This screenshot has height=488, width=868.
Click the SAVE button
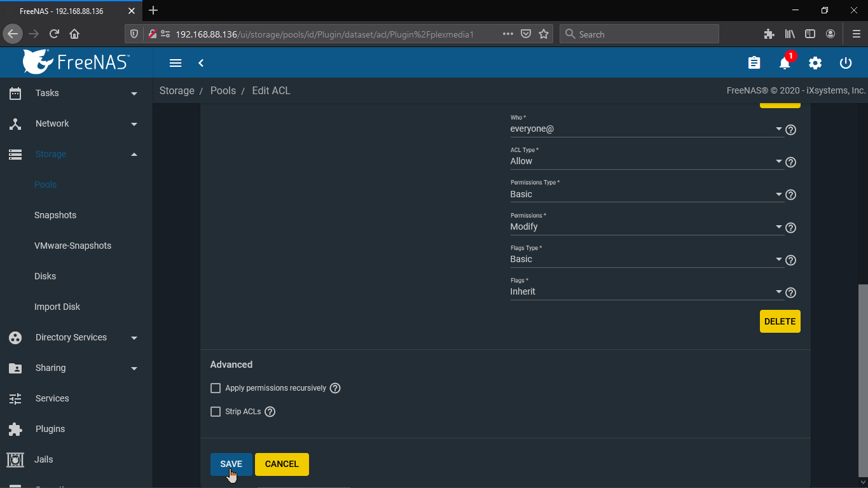(231, 464)
